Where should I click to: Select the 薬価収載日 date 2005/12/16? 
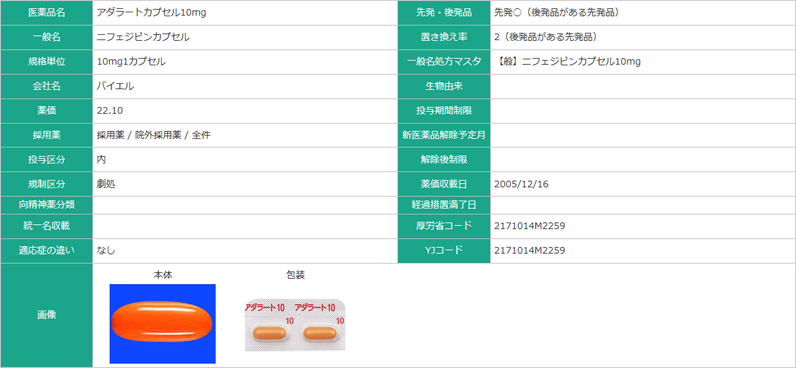click(521, 184)
